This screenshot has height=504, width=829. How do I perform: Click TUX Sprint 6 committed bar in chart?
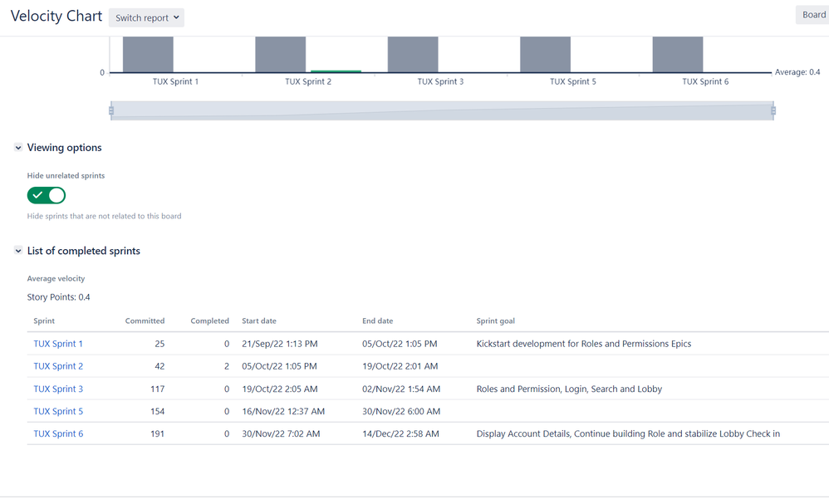pos(678,55)
